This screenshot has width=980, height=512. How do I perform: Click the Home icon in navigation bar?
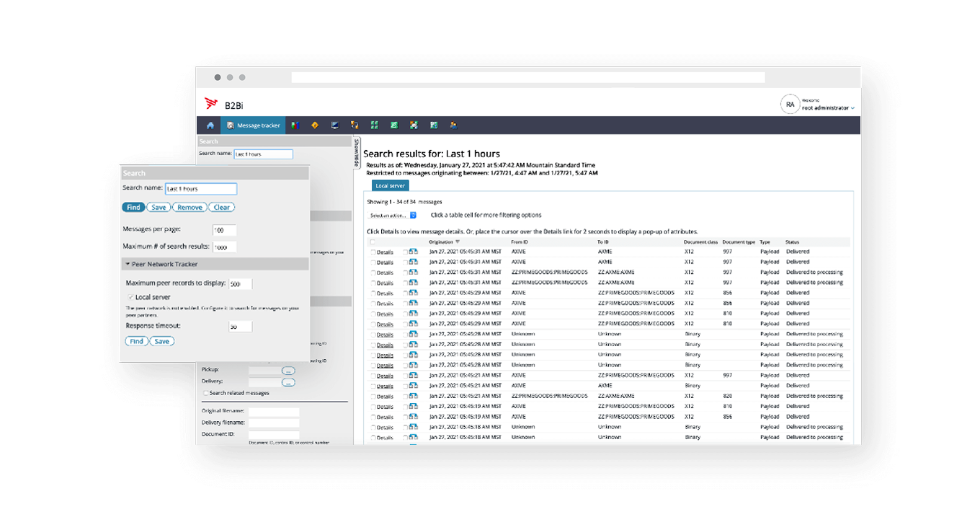tap(210, 125)
